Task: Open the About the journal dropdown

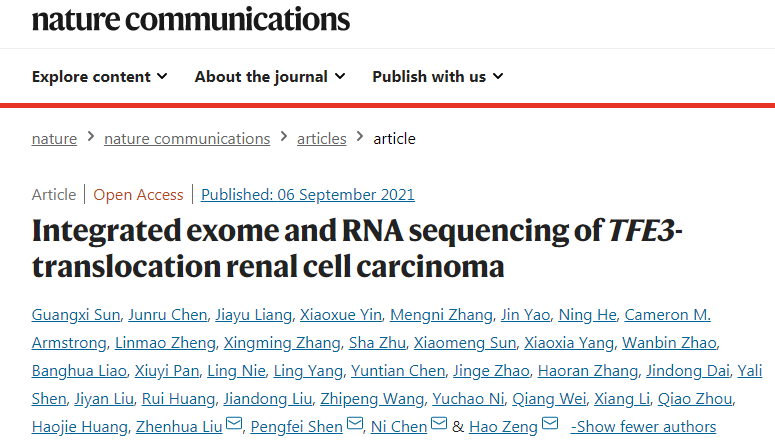Action: click(x=270, y=77)
